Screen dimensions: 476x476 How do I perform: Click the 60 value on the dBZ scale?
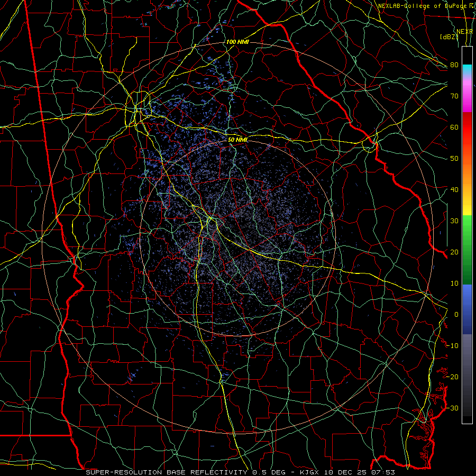tap(454, 127)
